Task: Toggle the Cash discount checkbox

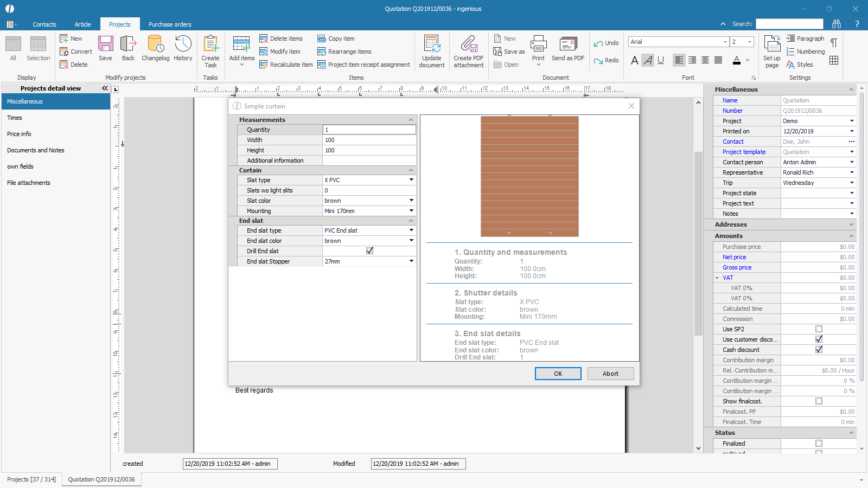Action: [x=819, y=350]
